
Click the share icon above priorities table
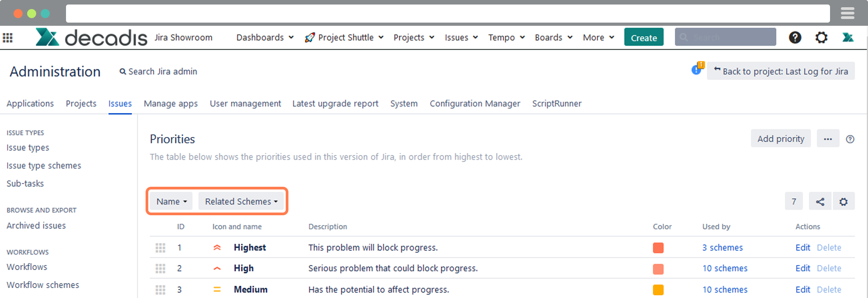[820, 202]
